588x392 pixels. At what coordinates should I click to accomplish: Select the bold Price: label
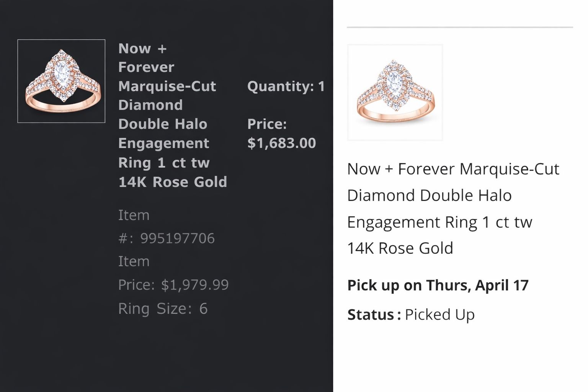[267, 124]
